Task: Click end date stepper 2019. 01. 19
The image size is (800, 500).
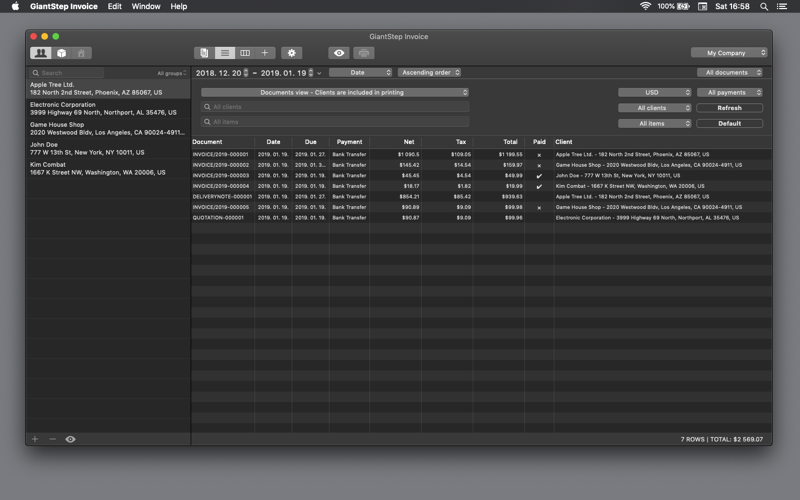Action: coord(311,73)
